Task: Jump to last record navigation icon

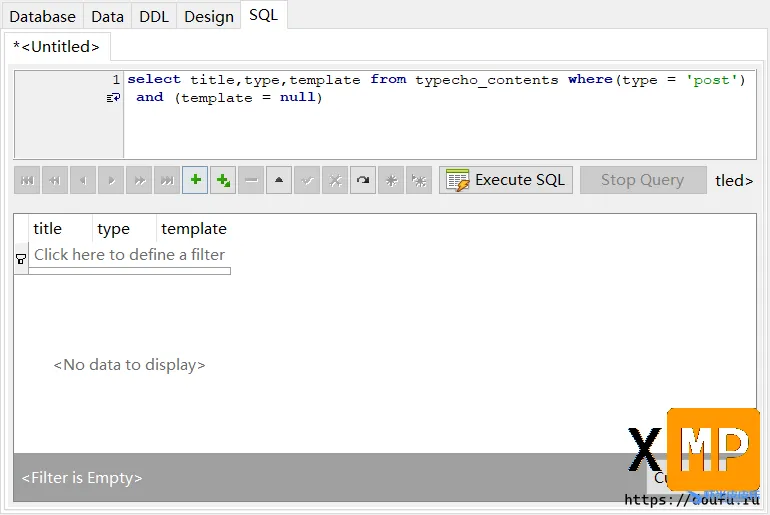Action: [168, 180]
